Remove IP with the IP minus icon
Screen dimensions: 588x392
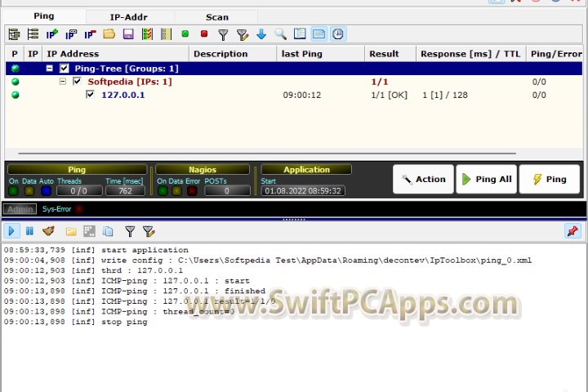(x=90, y=34)
